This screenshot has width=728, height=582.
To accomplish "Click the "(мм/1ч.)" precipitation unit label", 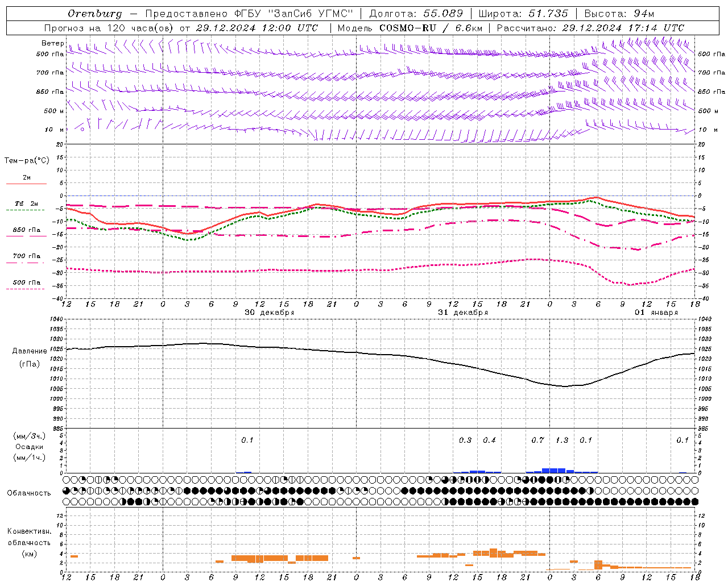I will pos(30,458).
